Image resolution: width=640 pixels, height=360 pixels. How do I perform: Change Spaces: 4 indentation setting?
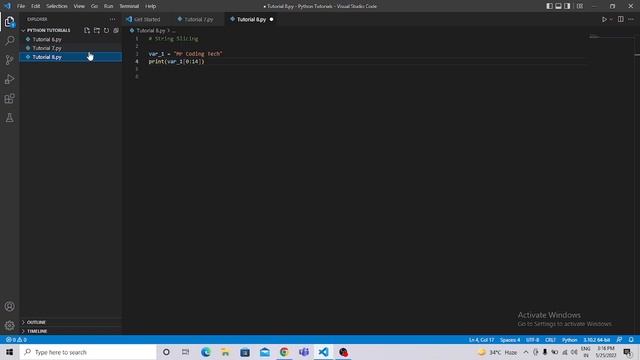510,340
